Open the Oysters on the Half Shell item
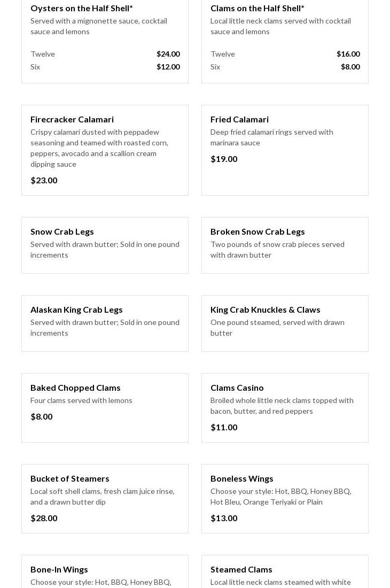This screenshot has width=390, height=588. pyautogui.click(x=81, y=8)
